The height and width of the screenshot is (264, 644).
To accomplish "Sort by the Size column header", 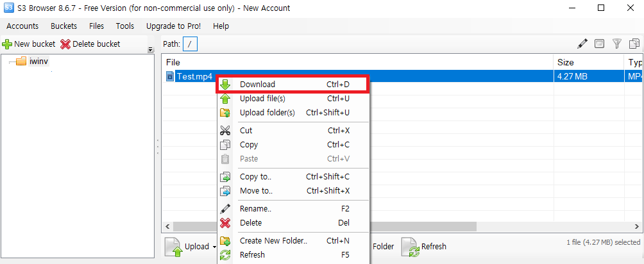I will click(x=589, y=62).
